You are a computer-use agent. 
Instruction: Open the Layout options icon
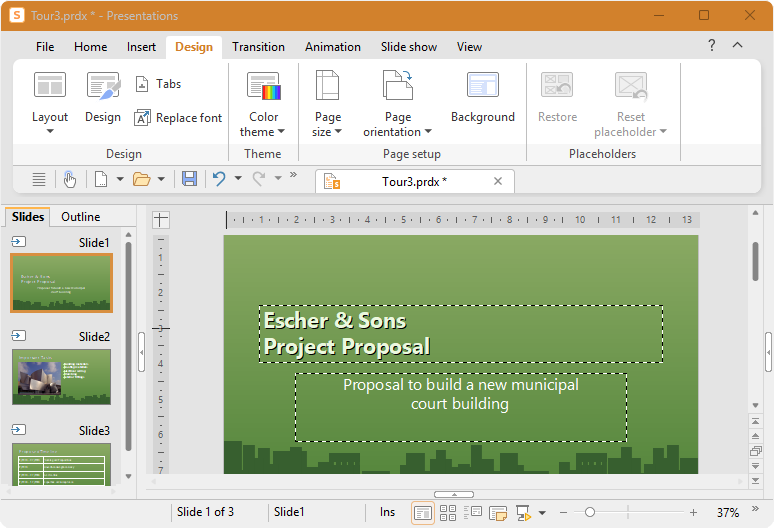[x=50, y=85]
